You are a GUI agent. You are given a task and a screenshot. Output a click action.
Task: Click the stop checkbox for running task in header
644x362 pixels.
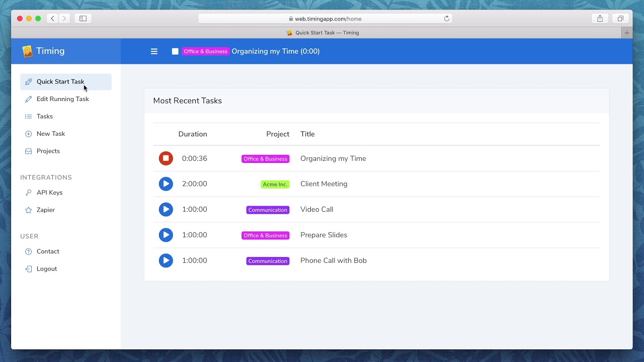tap(175, 51)
